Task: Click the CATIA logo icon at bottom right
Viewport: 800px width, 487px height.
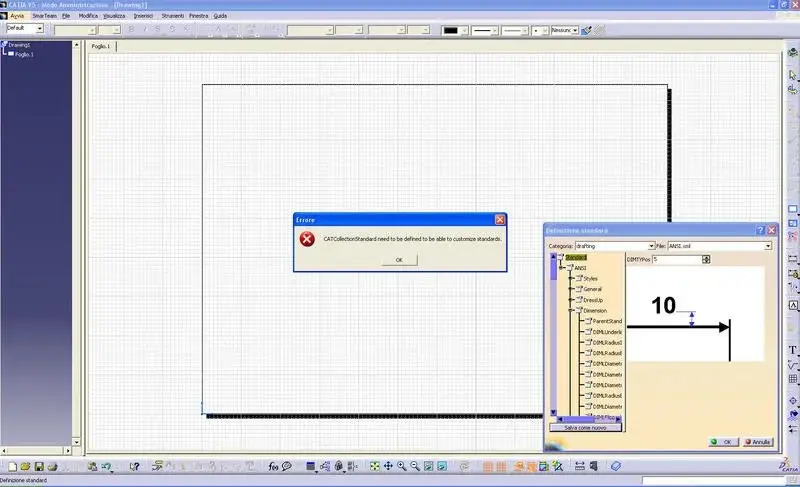Action: (x=788, y=465)
